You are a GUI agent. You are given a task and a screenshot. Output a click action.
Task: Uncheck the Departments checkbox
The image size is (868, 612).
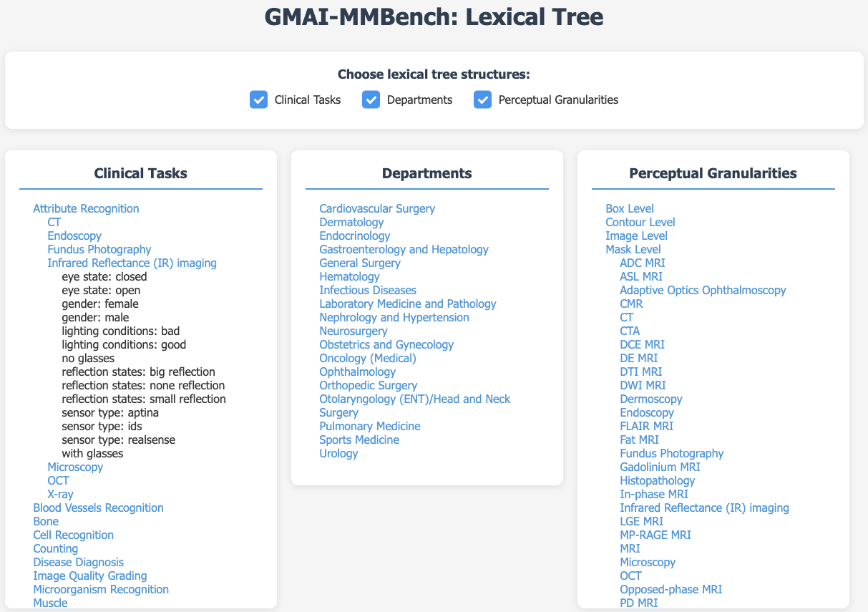[371, 99]
